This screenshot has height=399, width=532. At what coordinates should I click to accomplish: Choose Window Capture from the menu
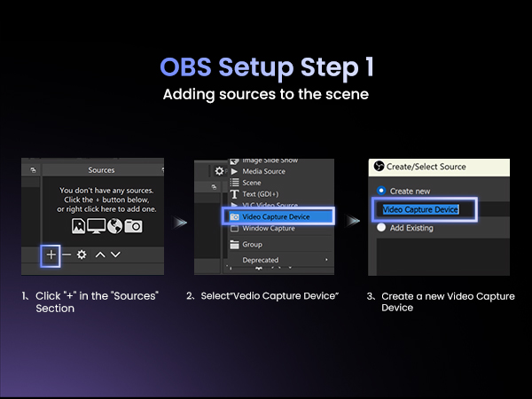point(268,228)
